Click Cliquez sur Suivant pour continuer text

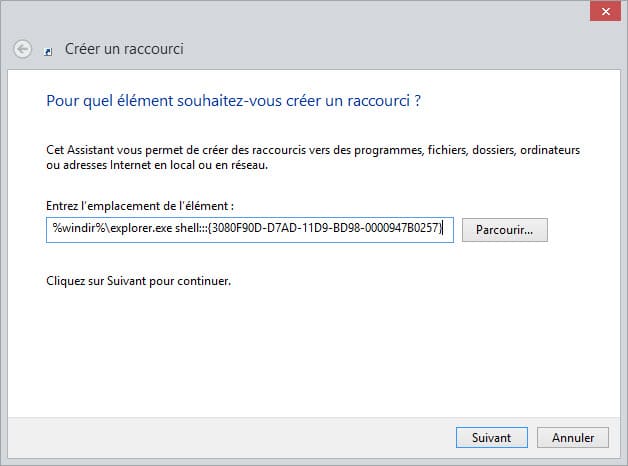pyautogui.click(x=139, y=281)
